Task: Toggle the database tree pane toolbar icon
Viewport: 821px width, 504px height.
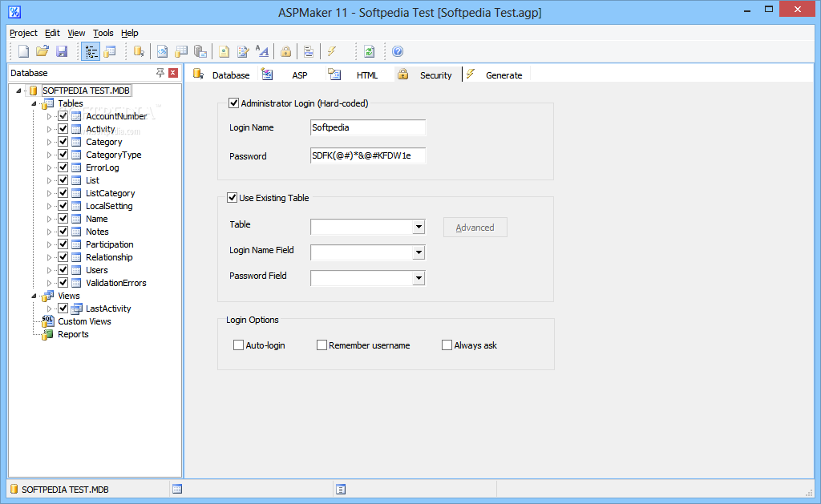Action: (91, 51)
